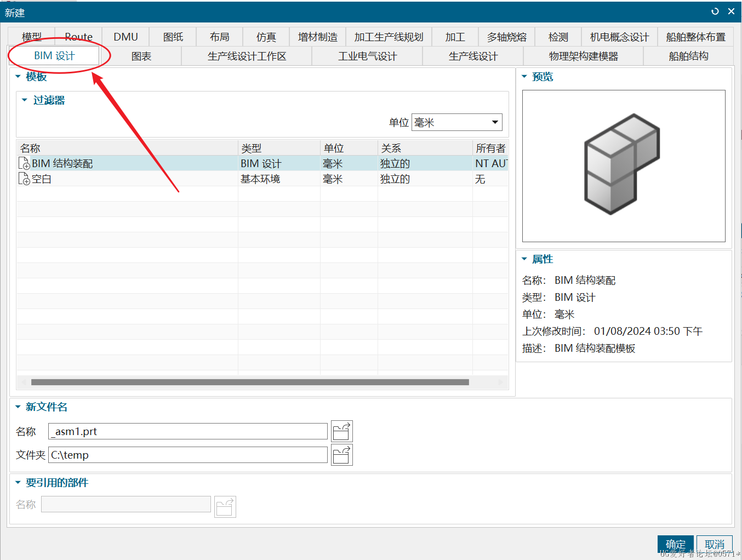Open the 增材制造 tab
742x560 pixels.
(x=318, y=37)
